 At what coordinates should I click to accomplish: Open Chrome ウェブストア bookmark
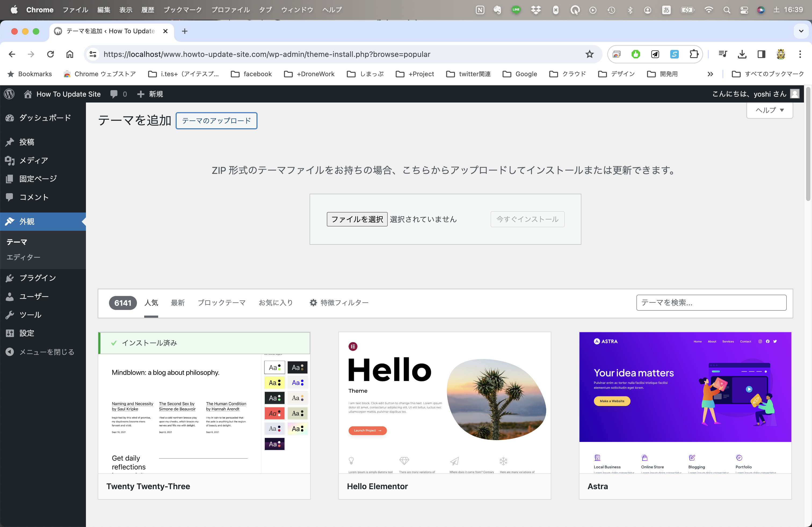[100, 74]
